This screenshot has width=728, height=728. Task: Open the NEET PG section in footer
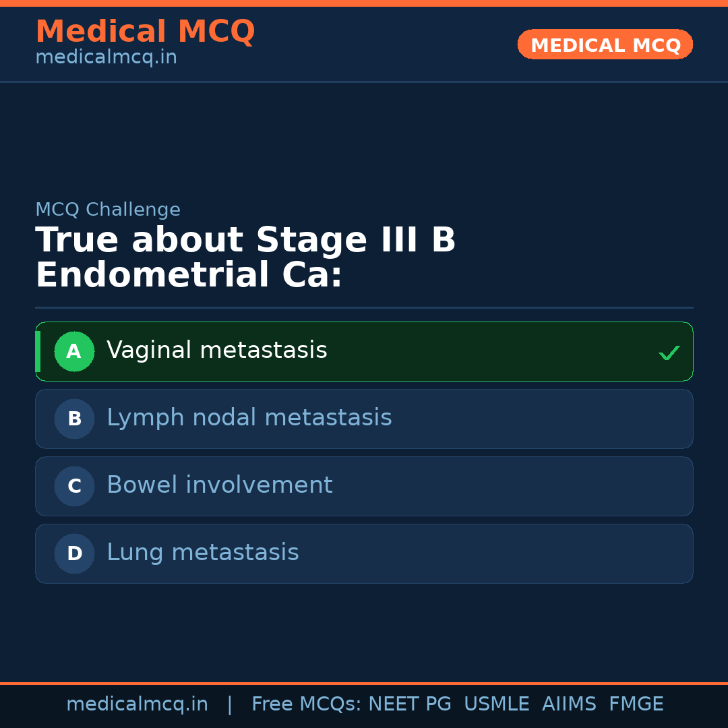pyautogui.click(x=409, y=704)
